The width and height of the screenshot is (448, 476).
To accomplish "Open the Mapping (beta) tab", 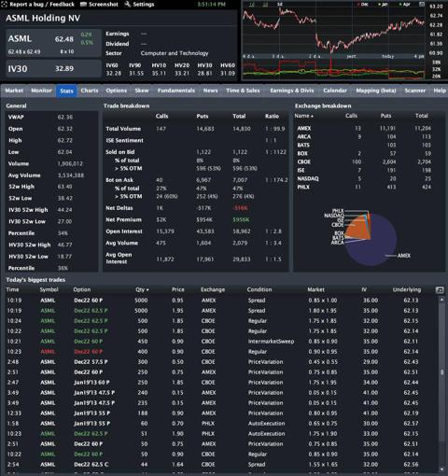I will pyautogui.click(x=376, y=91).
